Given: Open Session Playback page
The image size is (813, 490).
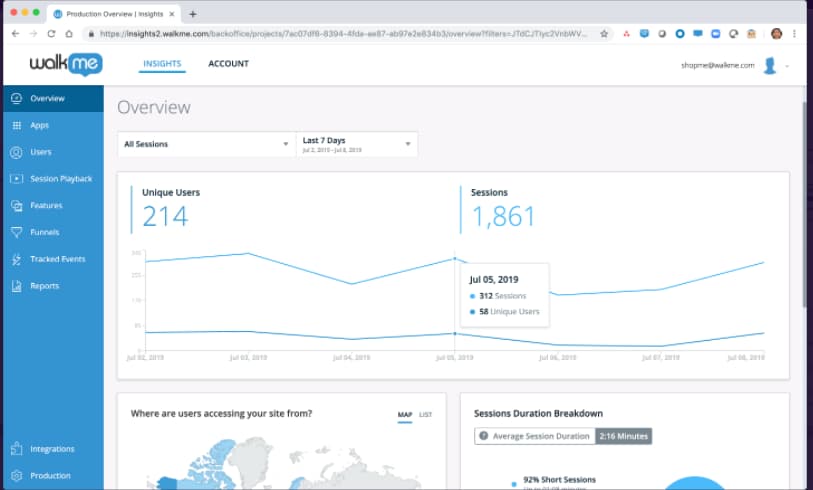Looking at the screenshot, I should pos(61,178).
